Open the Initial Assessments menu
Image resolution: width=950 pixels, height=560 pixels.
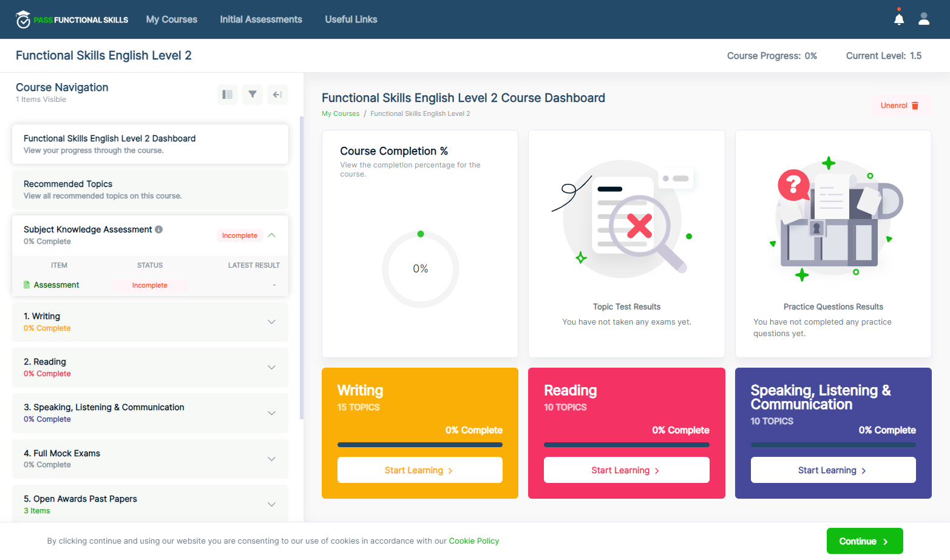point(261,19)
